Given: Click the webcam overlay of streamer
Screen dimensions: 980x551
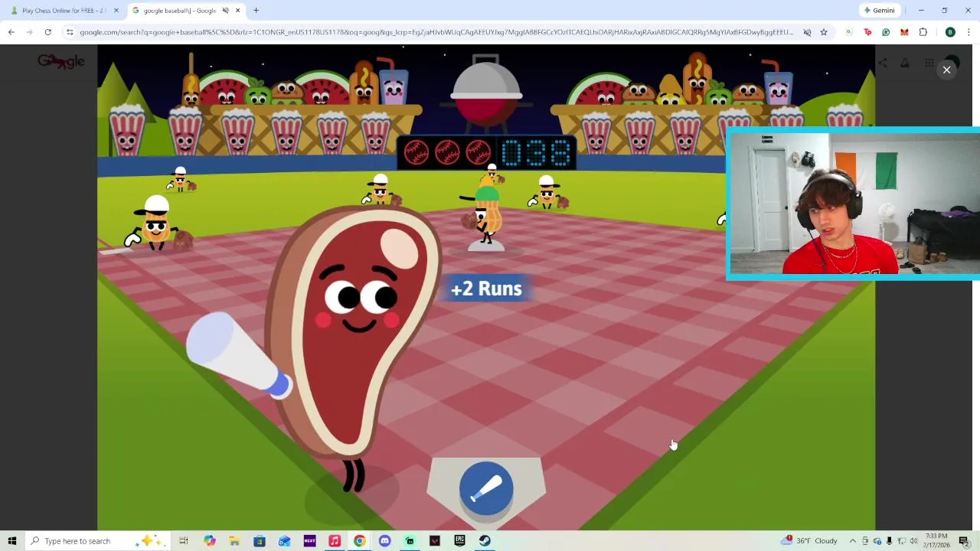Looking at the screenshot, I should coord(854,204).
